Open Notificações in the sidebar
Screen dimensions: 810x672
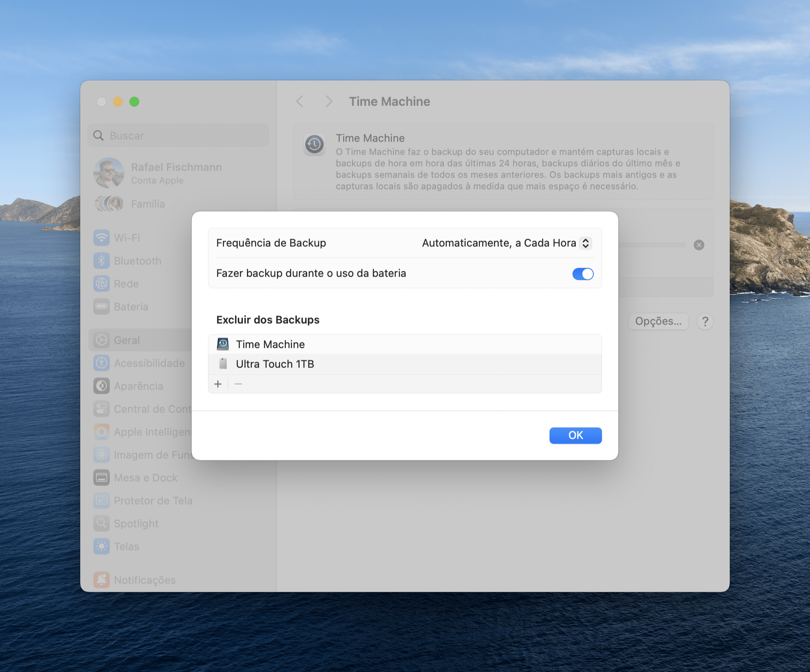click(x=179, y=580)
